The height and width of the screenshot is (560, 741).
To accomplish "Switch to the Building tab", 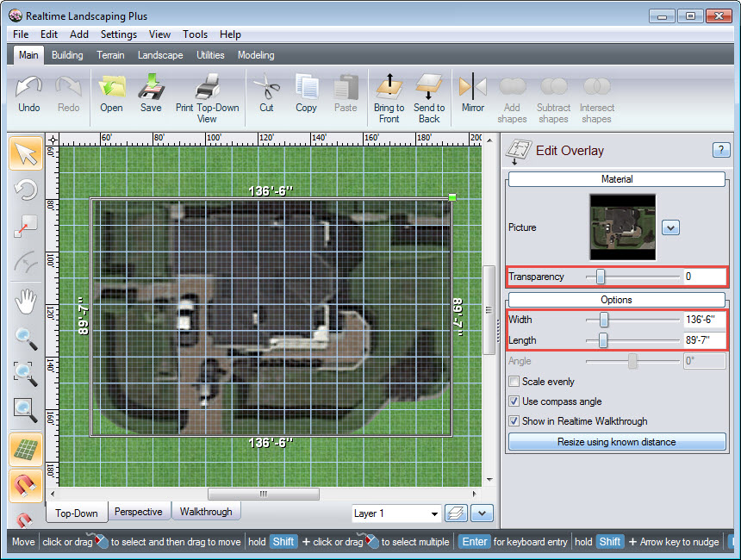I will 67,55.
